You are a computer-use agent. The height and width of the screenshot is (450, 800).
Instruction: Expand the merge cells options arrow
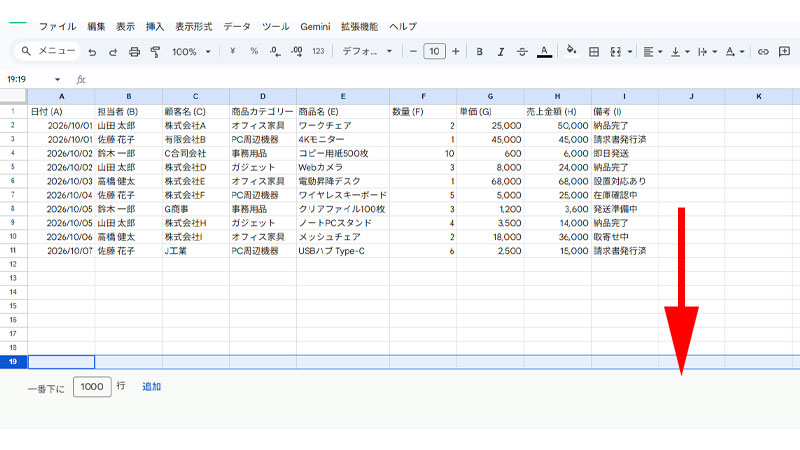point(630,52)
